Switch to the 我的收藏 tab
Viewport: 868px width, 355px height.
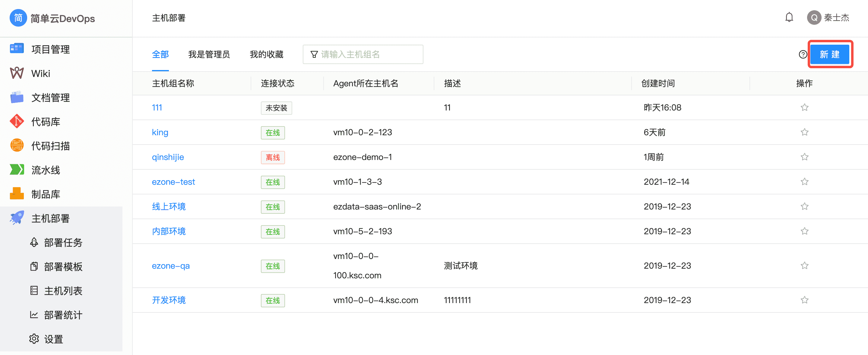[266, 54]
